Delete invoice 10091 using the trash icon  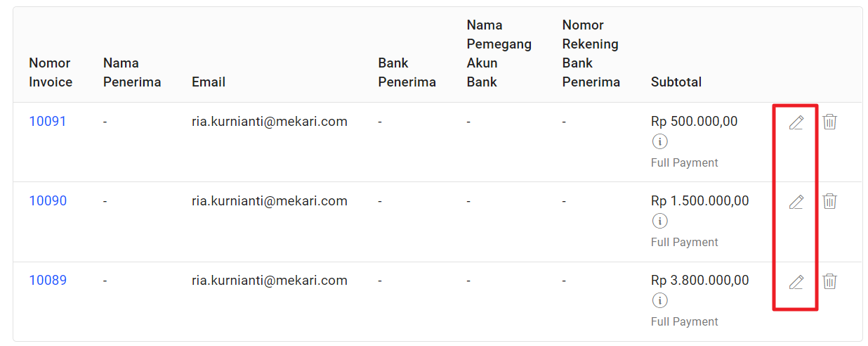coord(829,122)
